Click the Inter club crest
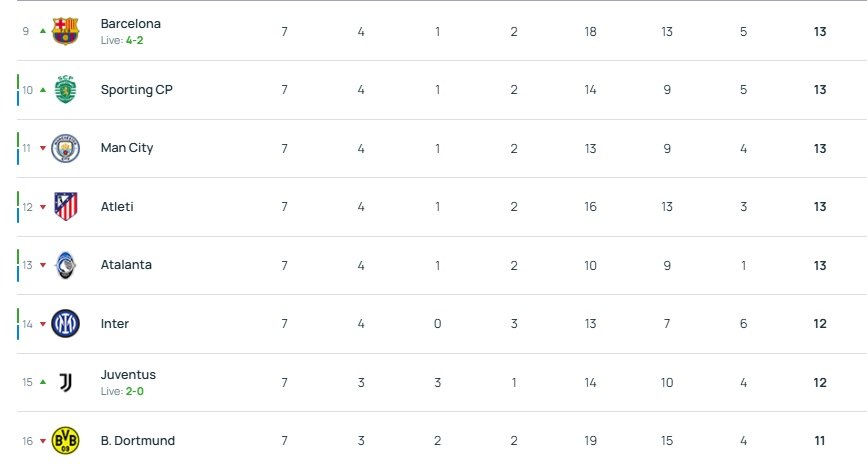The image size is (867, 471). click(65, 324)
